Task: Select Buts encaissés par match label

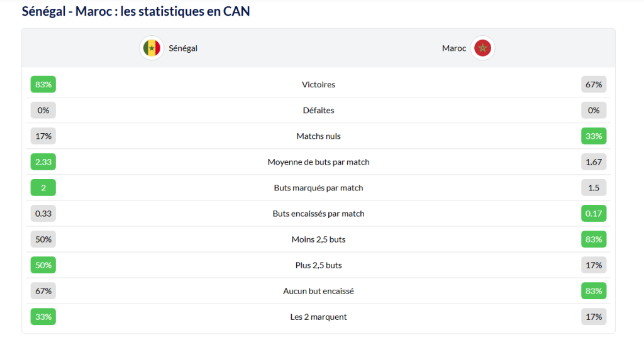Action: pos(318,213)
